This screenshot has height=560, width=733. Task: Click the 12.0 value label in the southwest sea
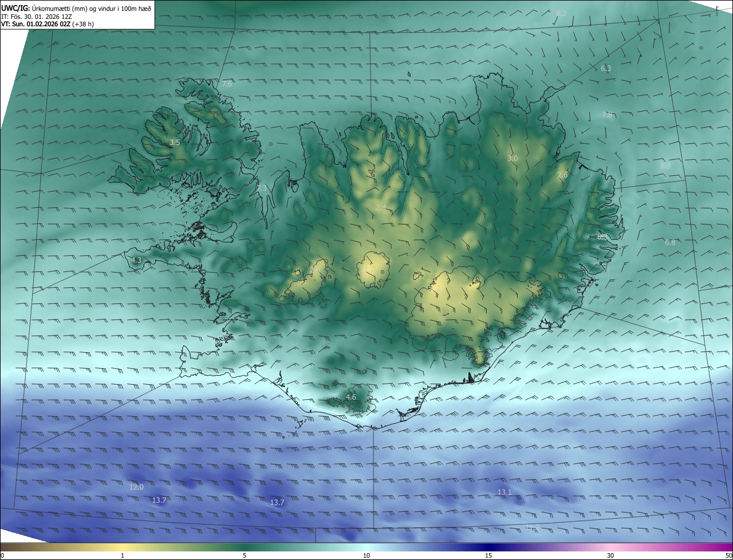coord(136,487)
